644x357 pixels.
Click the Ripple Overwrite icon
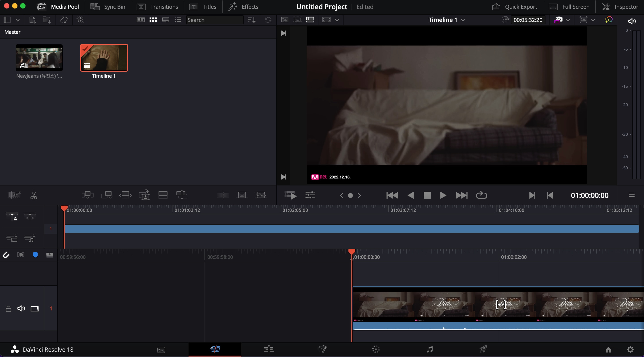125,195
